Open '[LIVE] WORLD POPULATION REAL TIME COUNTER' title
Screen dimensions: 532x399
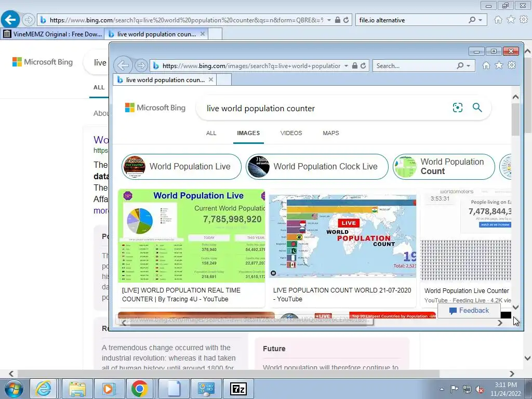pyautogui.click(x=181, y=295)
